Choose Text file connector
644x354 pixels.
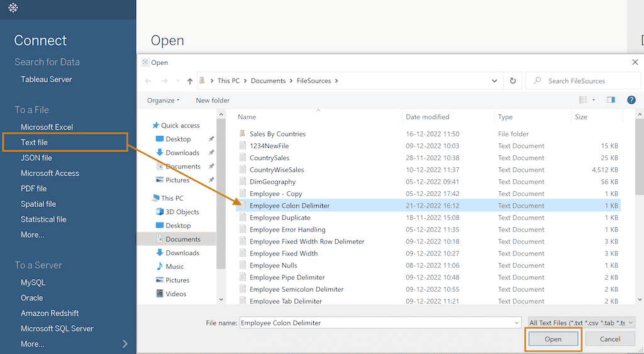(34, 143)
